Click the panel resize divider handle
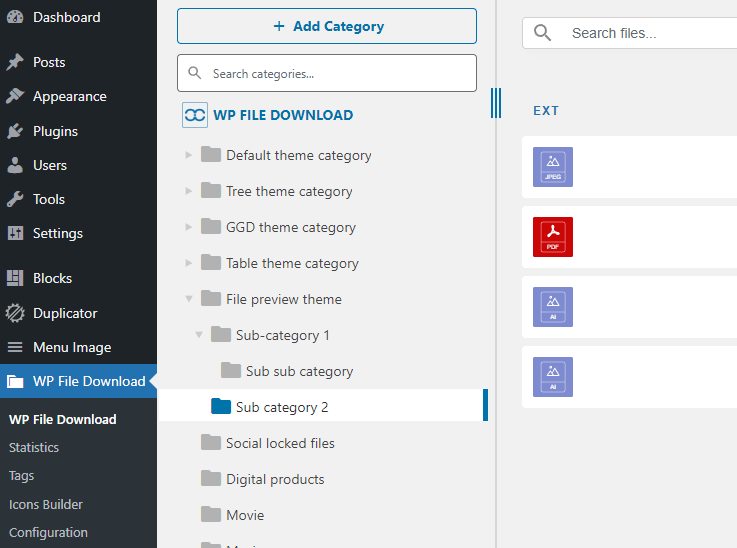This screenshot has height=548, width=737. click(x=495, y=103)
